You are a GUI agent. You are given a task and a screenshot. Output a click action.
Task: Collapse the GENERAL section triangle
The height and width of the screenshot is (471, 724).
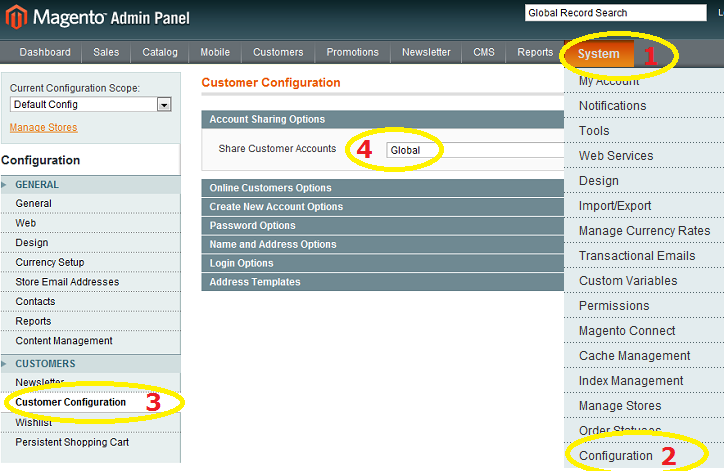[x=4, y=185]
